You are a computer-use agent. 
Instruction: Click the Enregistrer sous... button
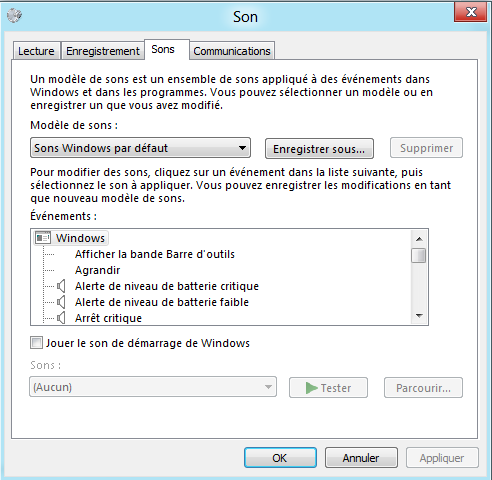click(319, 149)
